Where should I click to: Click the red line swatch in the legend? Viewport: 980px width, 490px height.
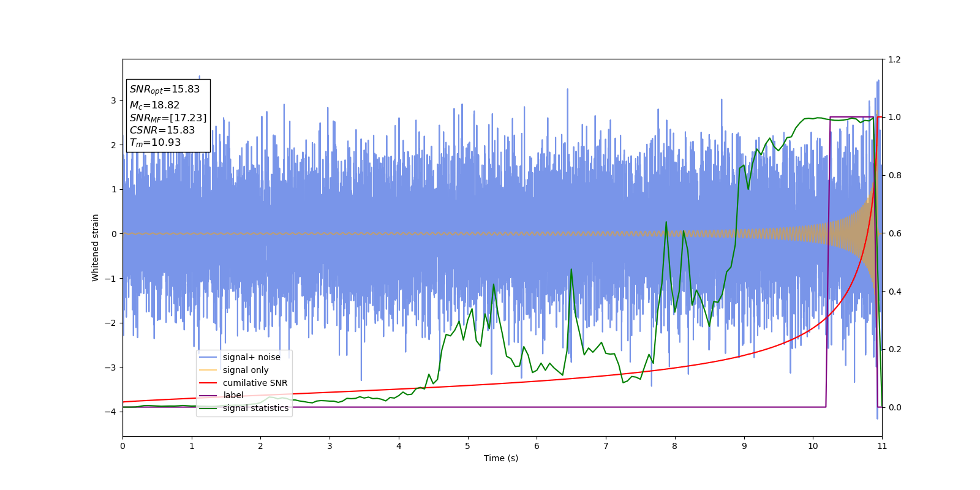coord(208,383)
